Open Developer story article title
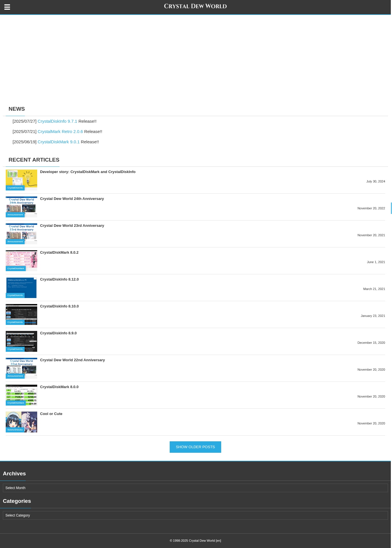The image size is (392, 548). [88, 172]
